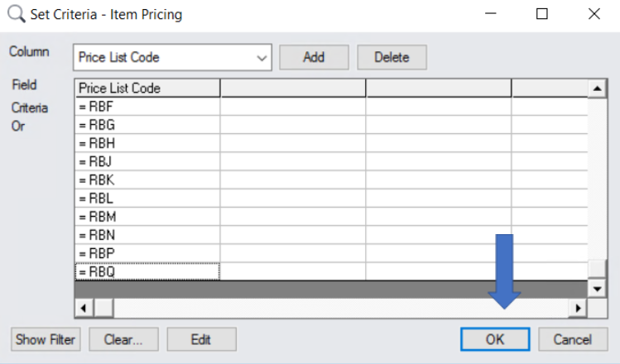Viewport: 620px width, 364px height.
Task: Maximize the Set Criteria window
Action: click(542, 14)
